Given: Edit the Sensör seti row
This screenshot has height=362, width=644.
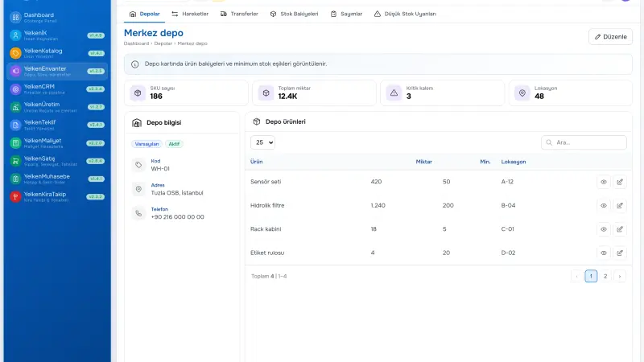Looking at the screenshot, I should pos(620,182).
